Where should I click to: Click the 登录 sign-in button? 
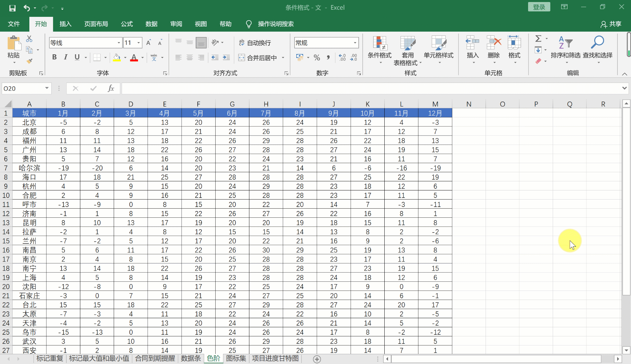pos(539,6)
